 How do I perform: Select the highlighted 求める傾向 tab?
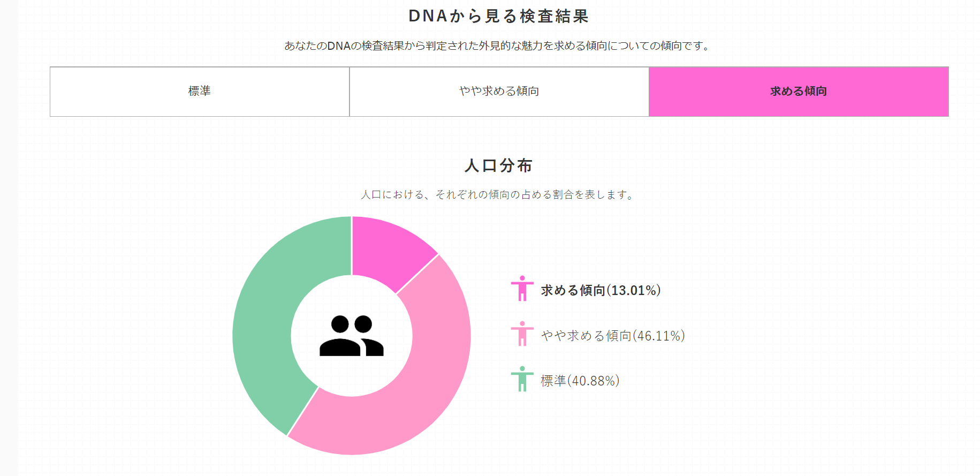(799, 92)
